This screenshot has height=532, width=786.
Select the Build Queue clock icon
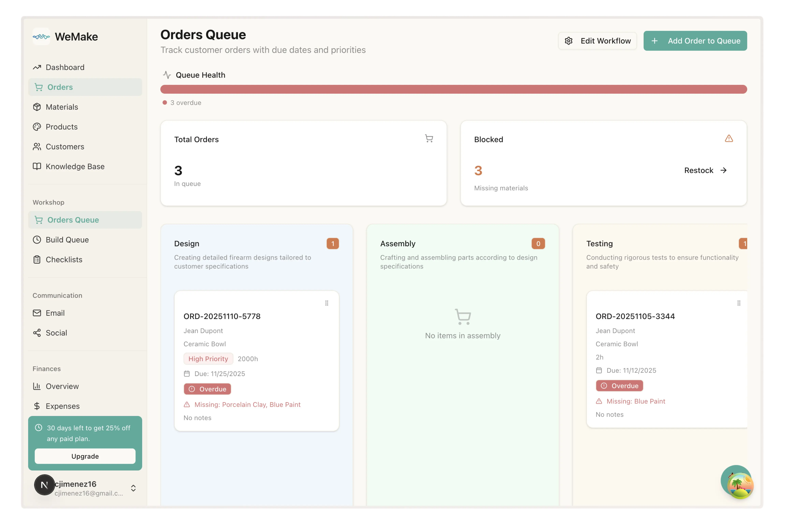coord(38,240)
